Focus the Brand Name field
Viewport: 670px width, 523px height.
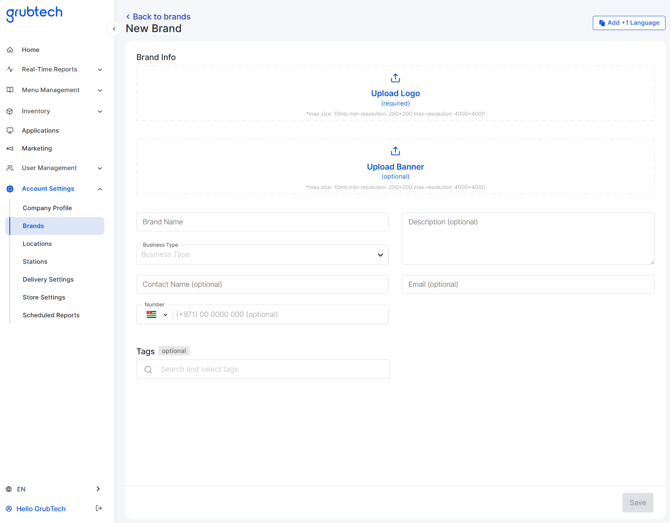[262, 222]
